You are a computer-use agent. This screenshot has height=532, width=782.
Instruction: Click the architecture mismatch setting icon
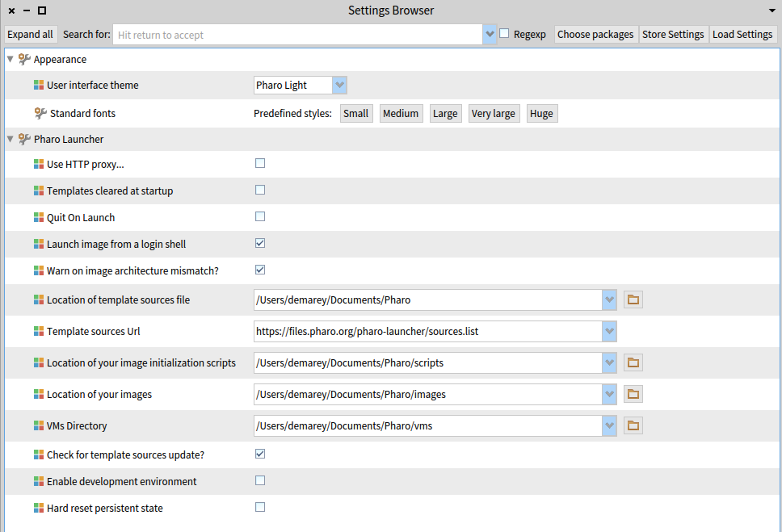(x=39, y=270)
